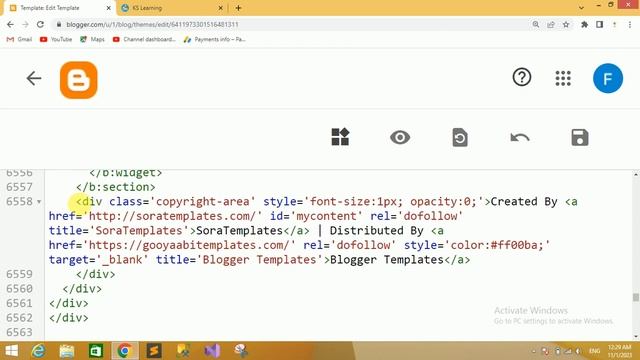Screen dimensions: 640x360
Task: Open a new browser tab
Action: tap(238, 8)
